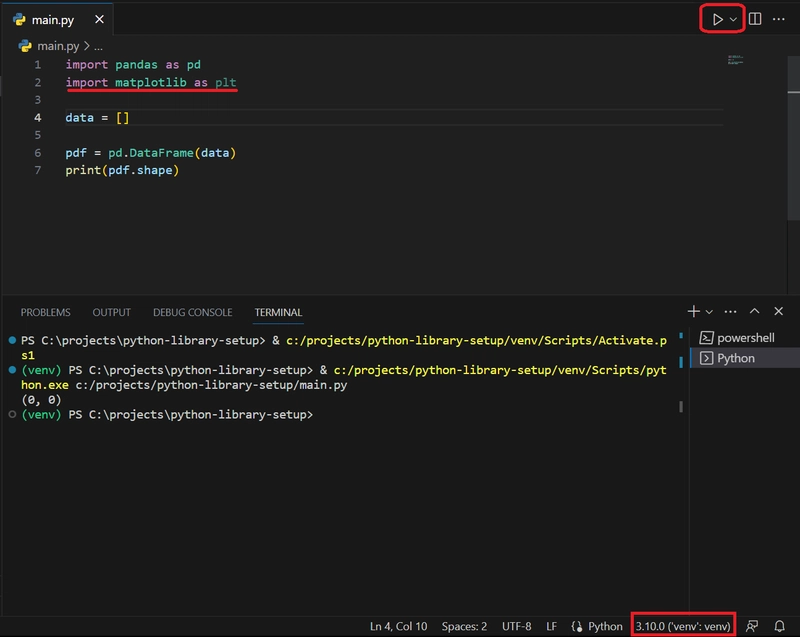Screen dimensions: 800x637
Task: Switch to the OUTPUT tab
Action: pyautogui.click(x=111, y=312)
